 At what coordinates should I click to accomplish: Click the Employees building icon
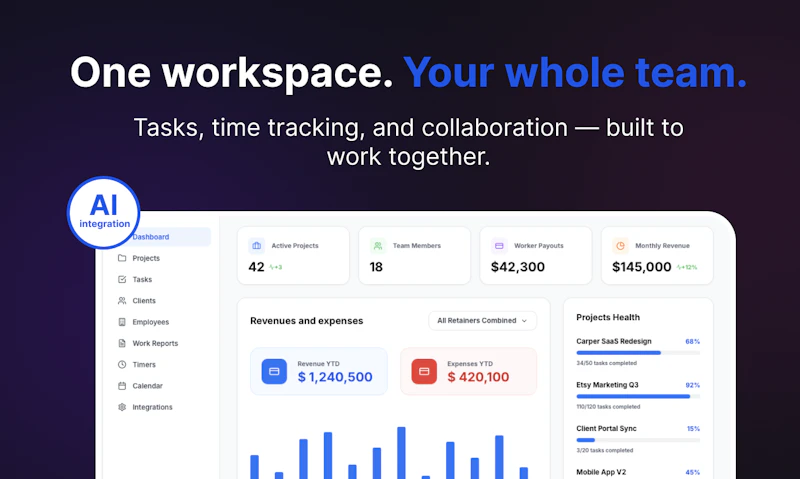[122, 322]
